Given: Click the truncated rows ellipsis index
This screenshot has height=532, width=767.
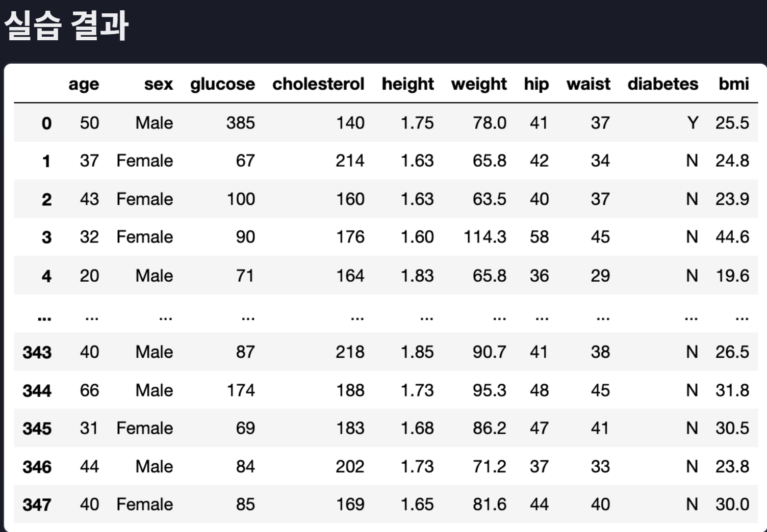Looking at the screenshot, I should 44,318.
